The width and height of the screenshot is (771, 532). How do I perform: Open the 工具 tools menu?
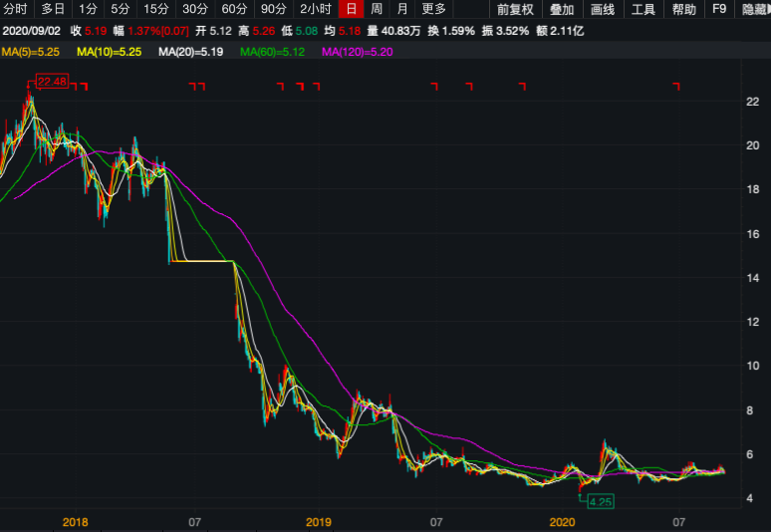[643, 9]
